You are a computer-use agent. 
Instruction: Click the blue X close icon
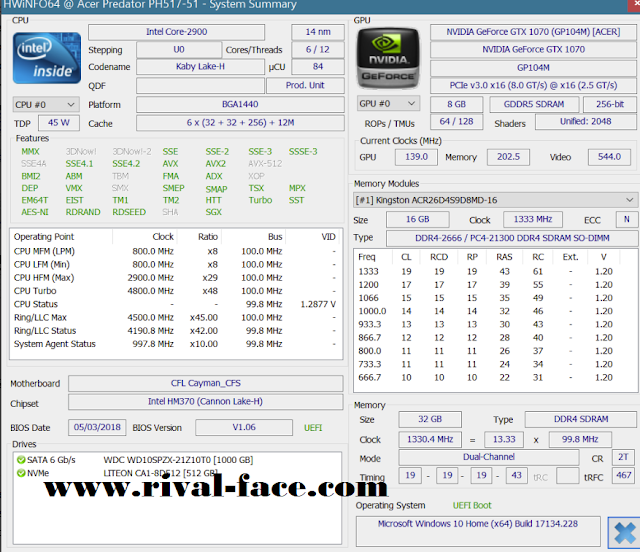624,533
